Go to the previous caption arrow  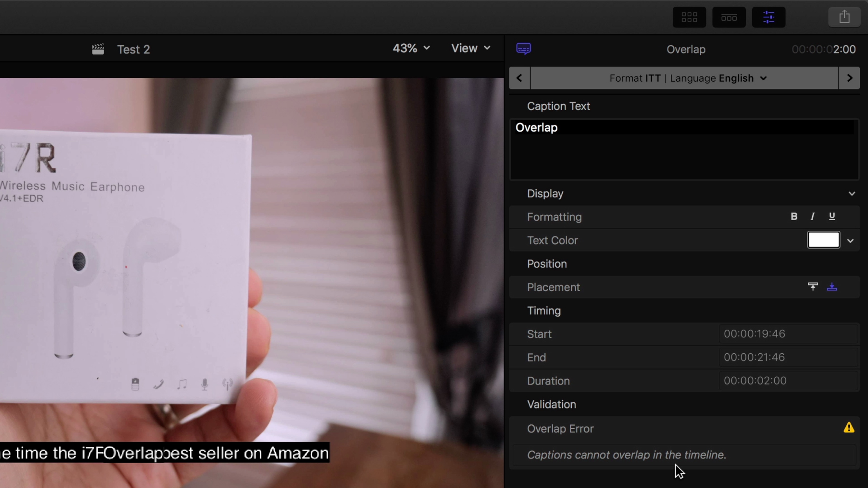pyautogui.click(x=519, y=78)
